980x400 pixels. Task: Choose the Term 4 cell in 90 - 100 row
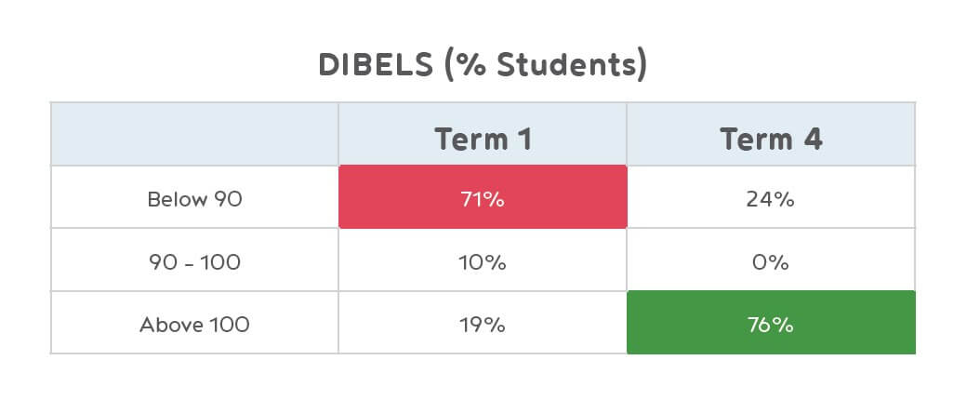pos(771,262)
